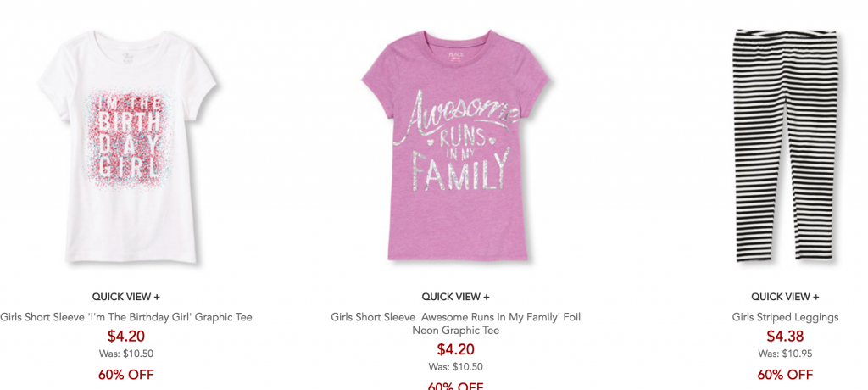The height and width of the screenshot is (390, 868).
Task: Click the silver 'FAMILY' foil lettering on the purple shirt
Action: click(x=460, y=170)
